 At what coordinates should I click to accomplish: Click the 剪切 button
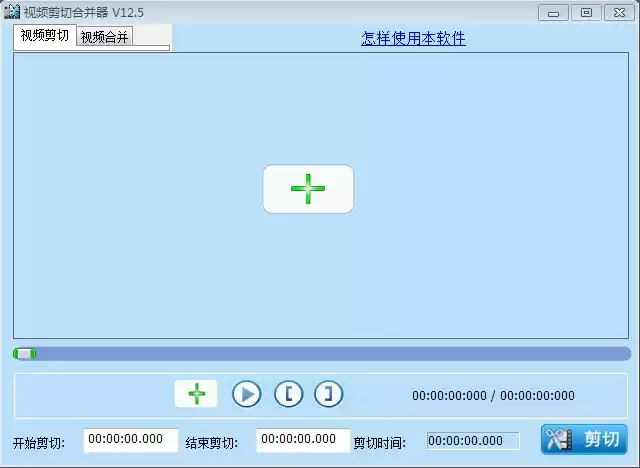tap(585, 439)
